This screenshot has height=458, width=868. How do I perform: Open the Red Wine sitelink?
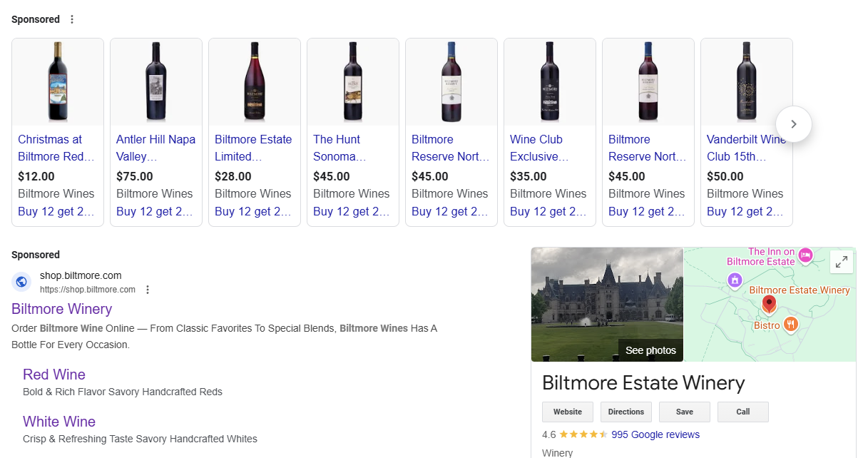[x=54, y=375]
